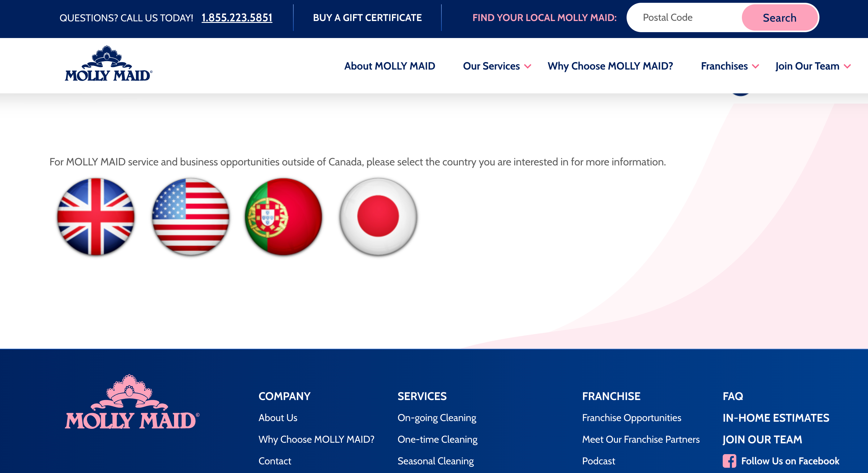868x473 pixels.
Task: Go to the Contact footer link
Action: [x=274, y=461]
